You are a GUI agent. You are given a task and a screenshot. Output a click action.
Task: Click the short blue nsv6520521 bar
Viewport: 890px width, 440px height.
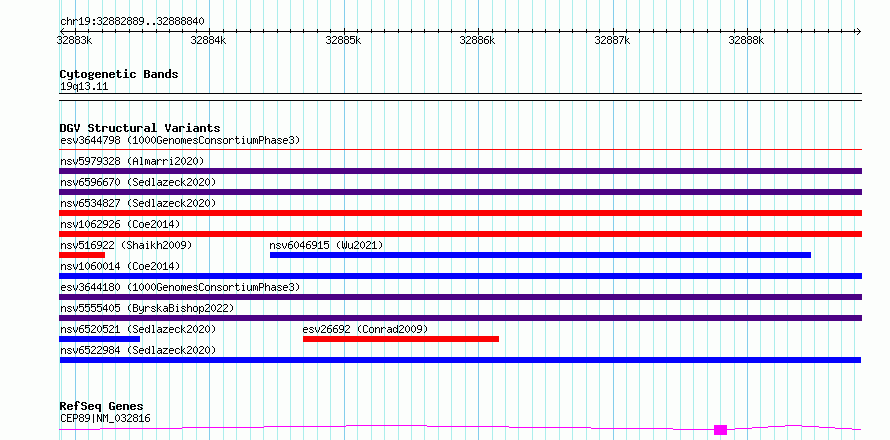click(99, 339)
